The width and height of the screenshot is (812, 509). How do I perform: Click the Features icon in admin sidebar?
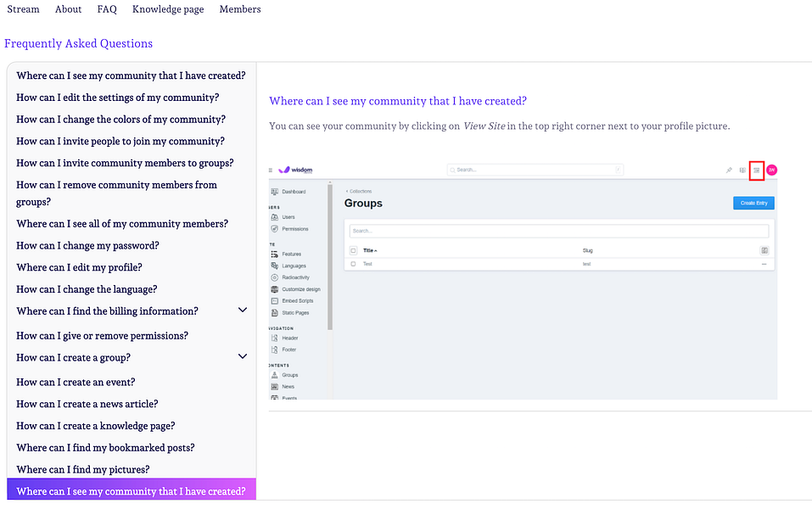[x=274, y=255]
